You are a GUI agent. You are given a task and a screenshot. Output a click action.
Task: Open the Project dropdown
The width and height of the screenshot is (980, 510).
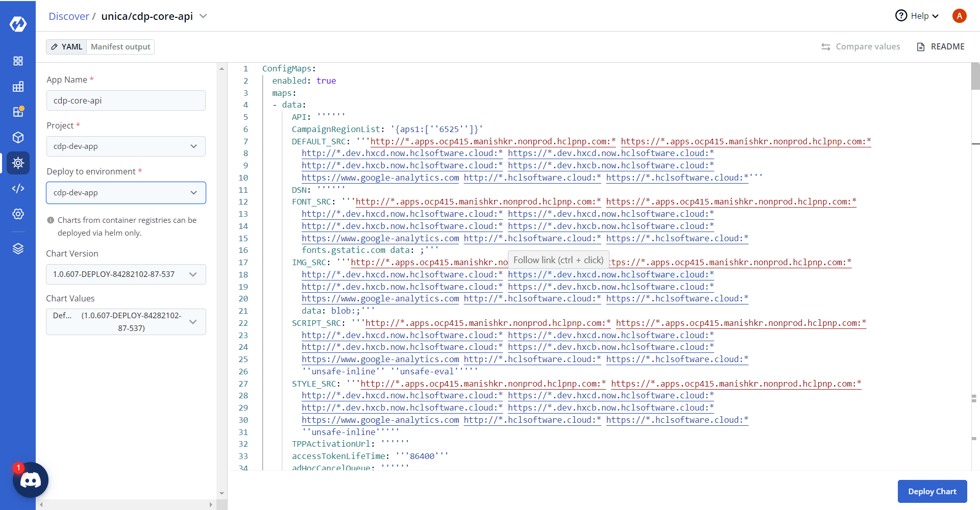[x=126, y=146]
